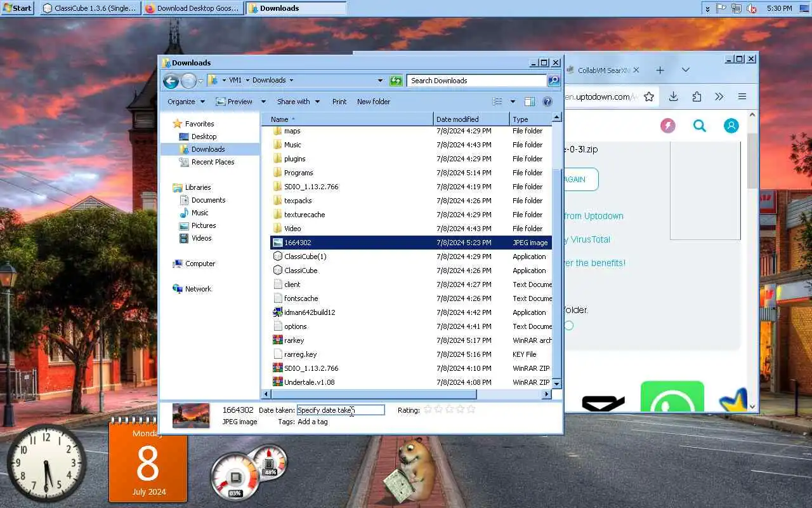
Task: Select Network in navigation pane
Action: (x=198, y=289)
